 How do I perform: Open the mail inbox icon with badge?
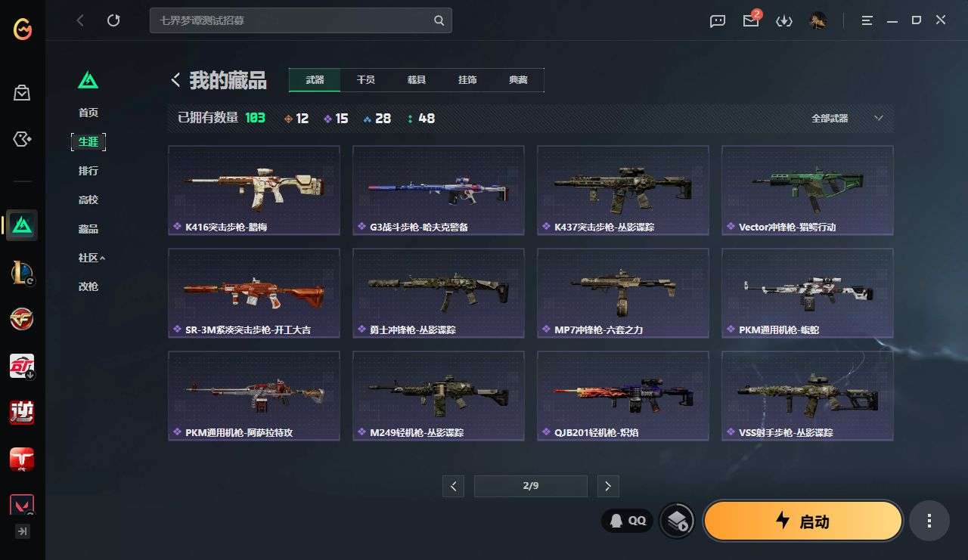point(751,20)
